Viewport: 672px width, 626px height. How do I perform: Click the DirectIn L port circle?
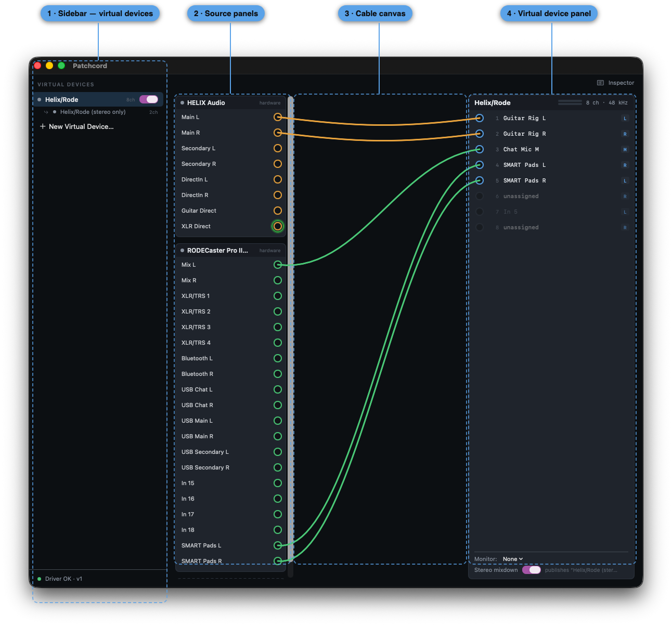pos(278,179)
